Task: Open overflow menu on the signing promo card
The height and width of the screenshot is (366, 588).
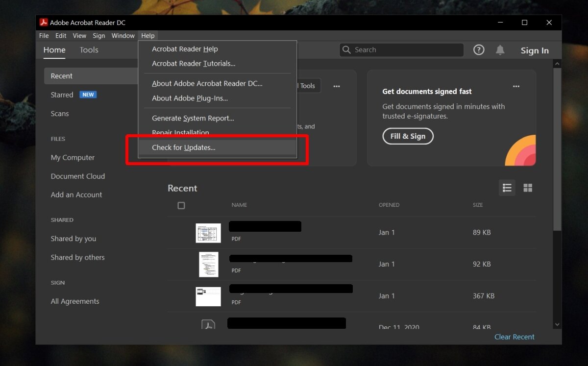Action: click(516, 86)
